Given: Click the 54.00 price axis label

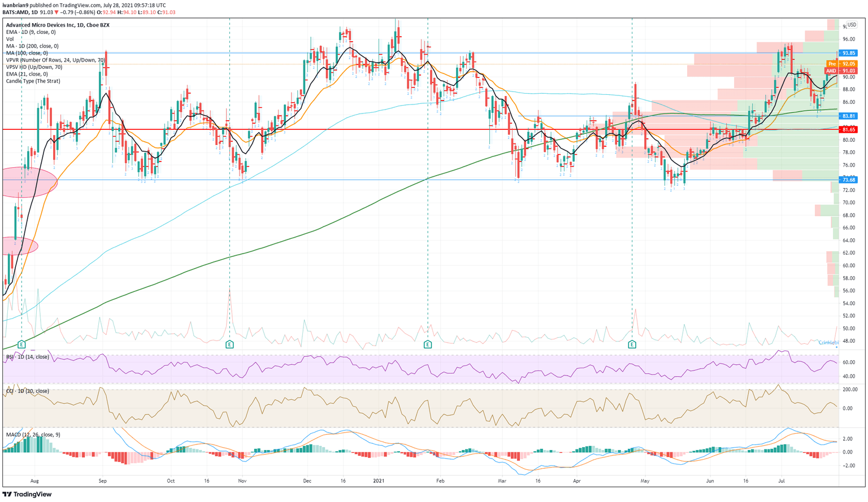Looking at the screenshot, I should pyautogui.click(x=849, y=303).
